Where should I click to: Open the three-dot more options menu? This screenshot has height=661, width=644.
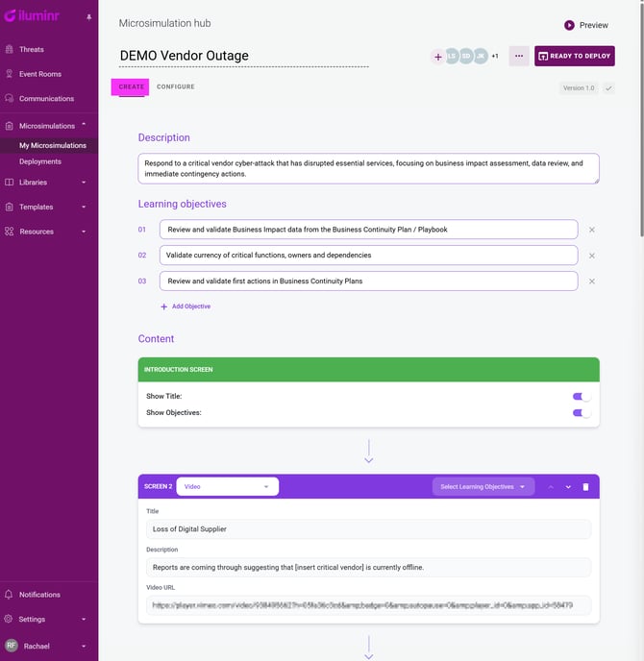[x=519, y=56]
